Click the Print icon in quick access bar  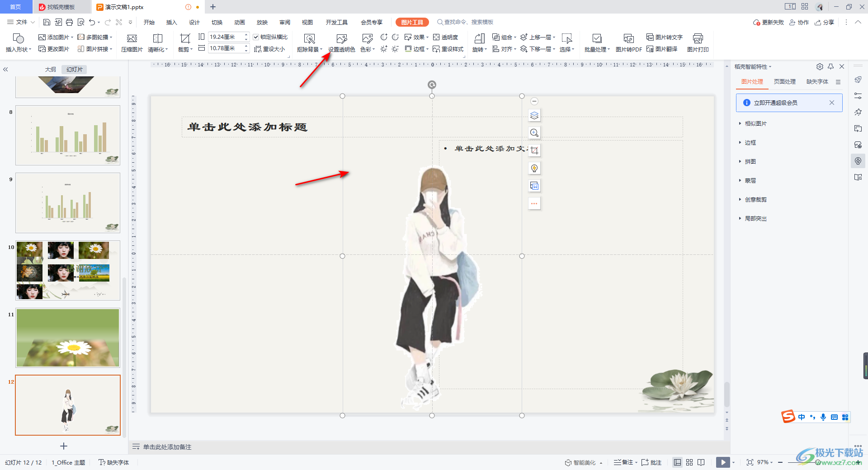(69, 22)
